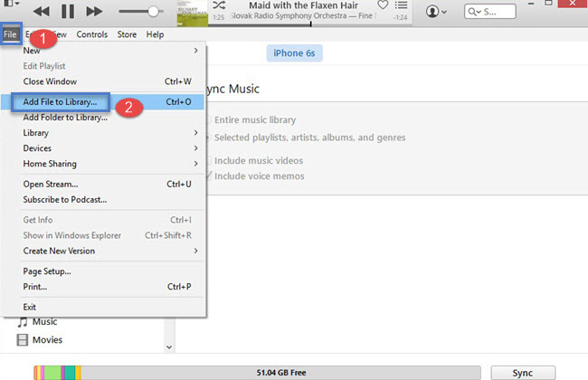Choose Print from File menu

103,287
